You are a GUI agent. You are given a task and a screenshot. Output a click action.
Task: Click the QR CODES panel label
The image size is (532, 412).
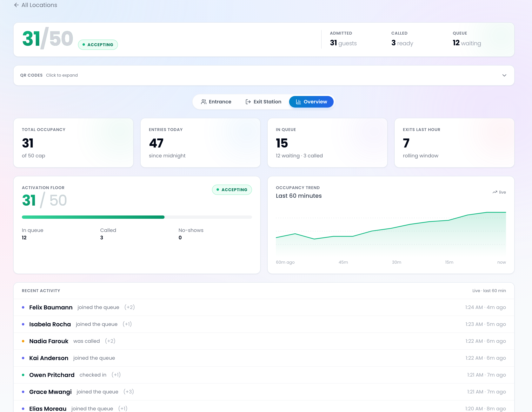[x=31, y=75]
